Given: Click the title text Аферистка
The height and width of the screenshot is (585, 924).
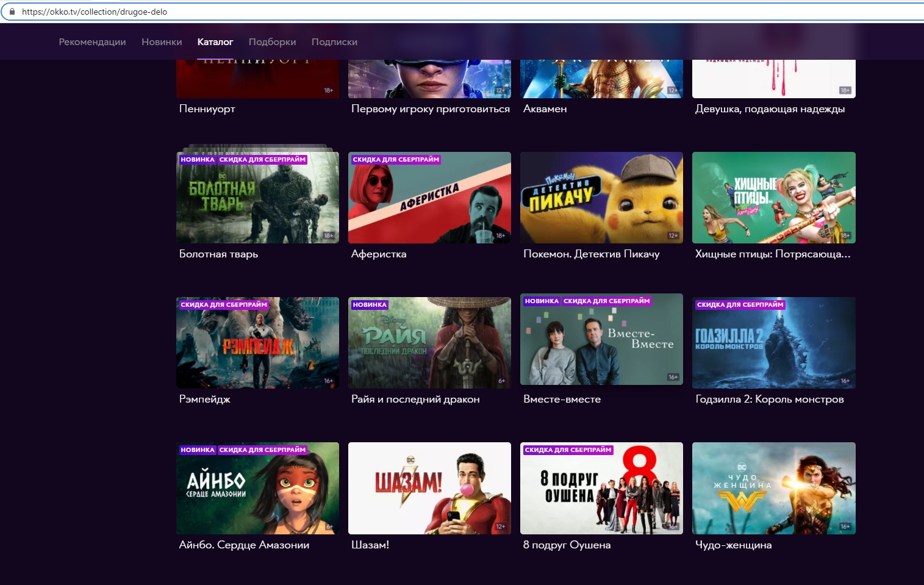Looking at the screenshot, I should (378, 254).
